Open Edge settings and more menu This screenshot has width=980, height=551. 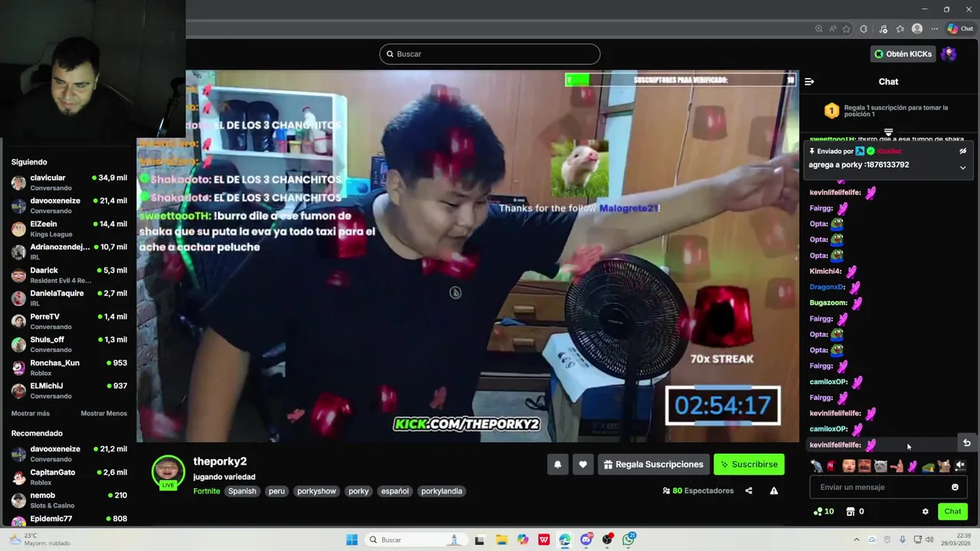click(x=935, y=28)
